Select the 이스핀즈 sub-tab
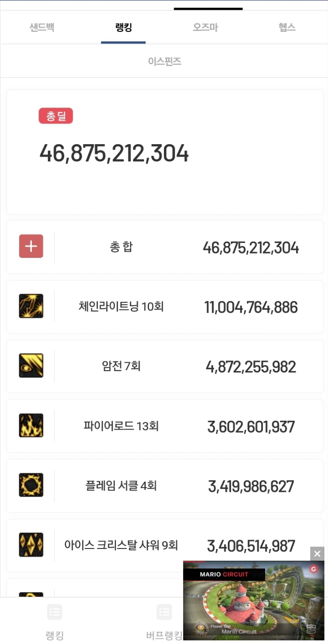Screen dimensions: 328x644 click(x=164, y=61)
